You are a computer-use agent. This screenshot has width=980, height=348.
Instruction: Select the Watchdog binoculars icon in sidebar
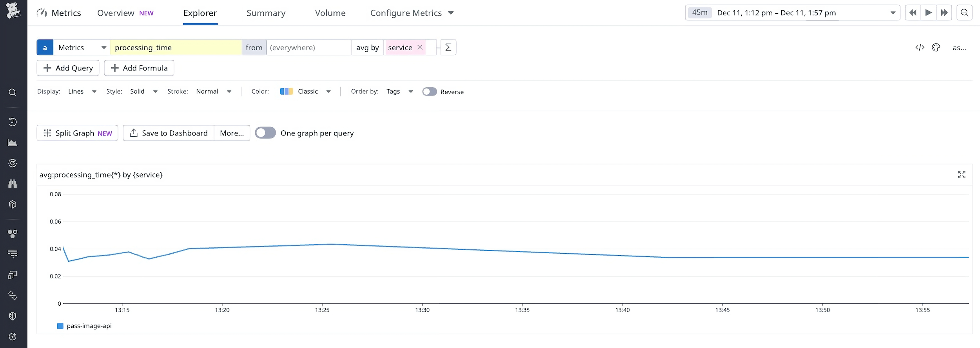coord(13,184)
